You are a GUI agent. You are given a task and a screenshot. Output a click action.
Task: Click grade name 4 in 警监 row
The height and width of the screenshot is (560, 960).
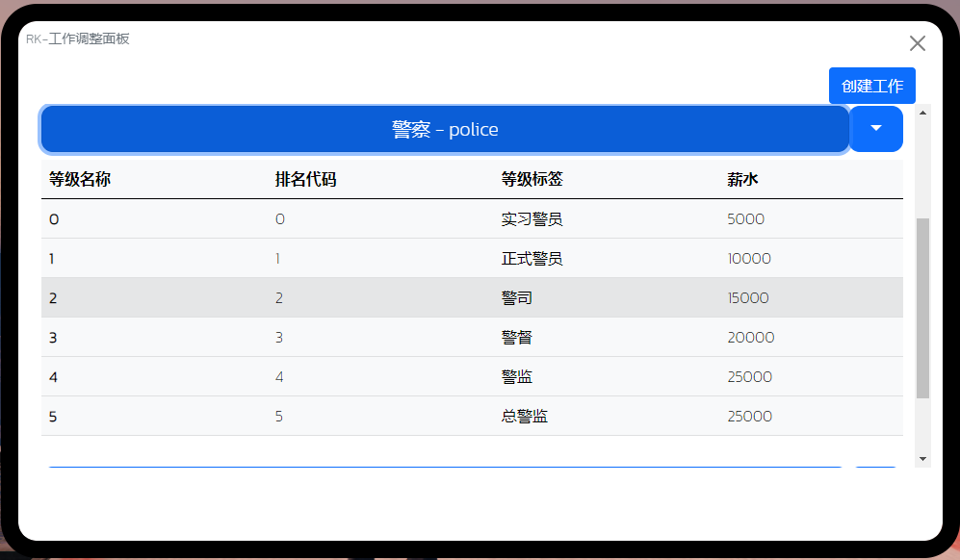[x=53, y=377]
